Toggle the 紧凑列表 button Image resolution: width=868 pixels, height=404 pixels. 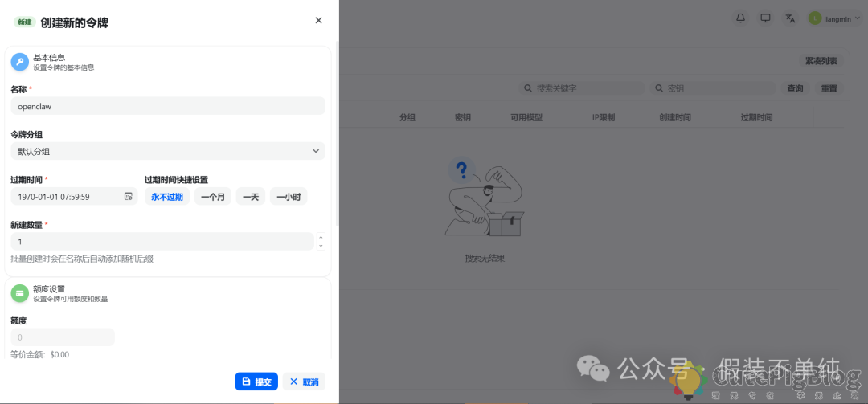[821, 61]
